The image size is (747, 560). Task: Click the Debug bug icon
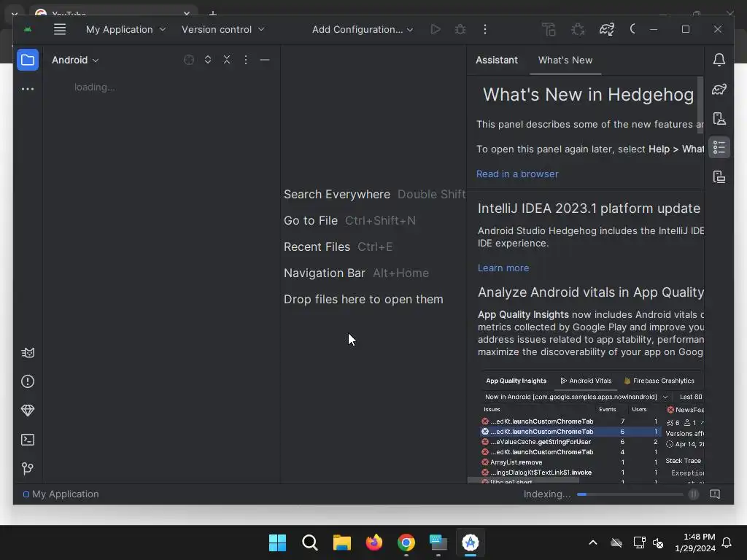(x=460, y=29)
